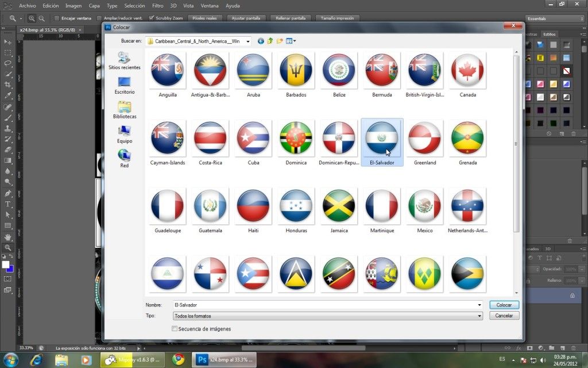Screen dimensions: 588x368
Task: Click Zoom In in the options bar
Action: [32, 18]
